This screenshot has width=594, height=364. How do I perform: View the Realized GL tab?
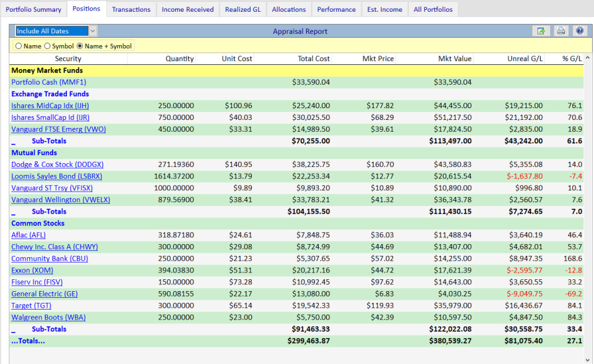coord(243,9)
